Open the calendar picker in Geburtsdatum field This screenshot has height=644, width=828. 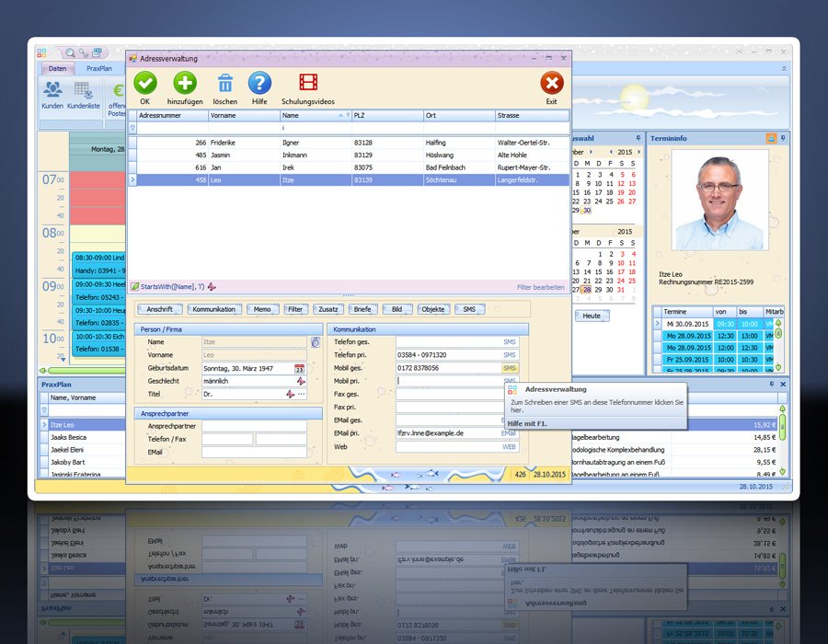[x=299, y=368]
